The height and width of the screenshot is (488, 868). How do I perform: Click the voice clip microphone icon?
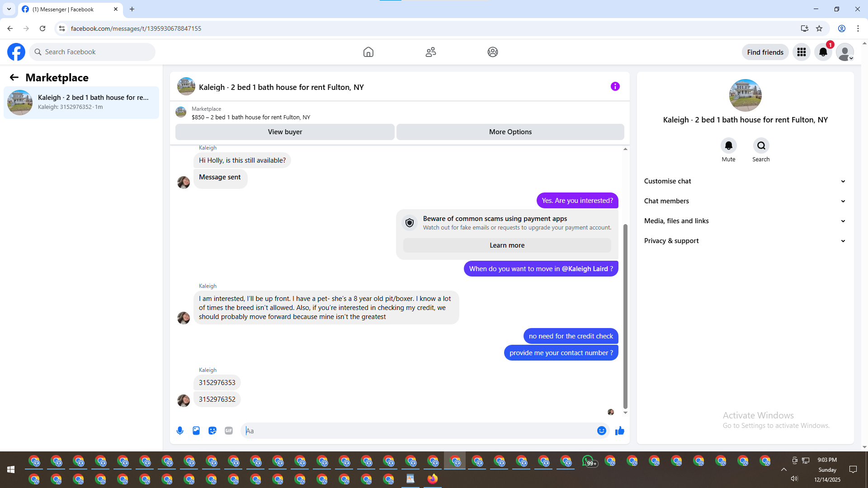point(180,431)
